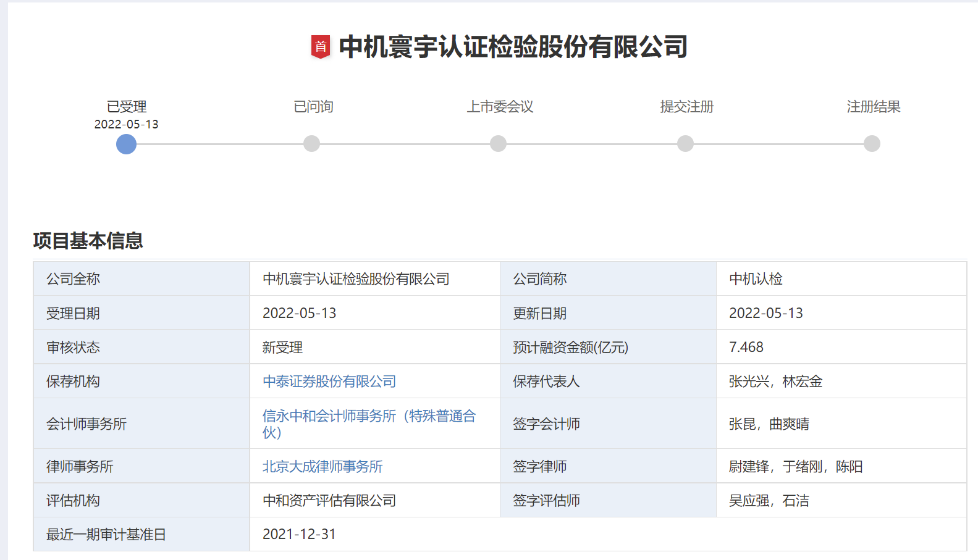Click the 已受理 stage label
Image resolution: width=978 pixels, height=560 pixels.
[127, 107]
